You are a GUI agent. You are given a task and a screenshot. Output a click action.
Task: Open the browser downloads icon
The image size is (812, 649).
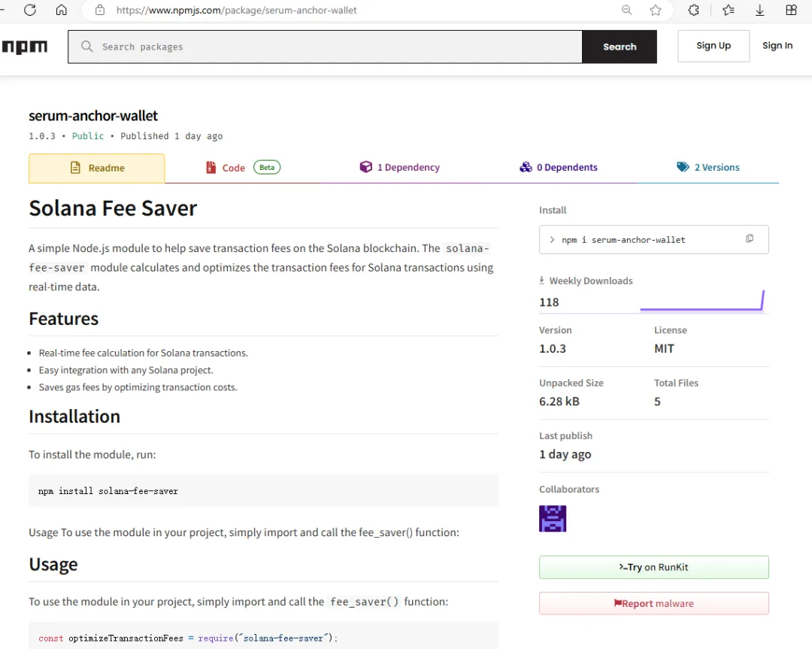[759, 10]
